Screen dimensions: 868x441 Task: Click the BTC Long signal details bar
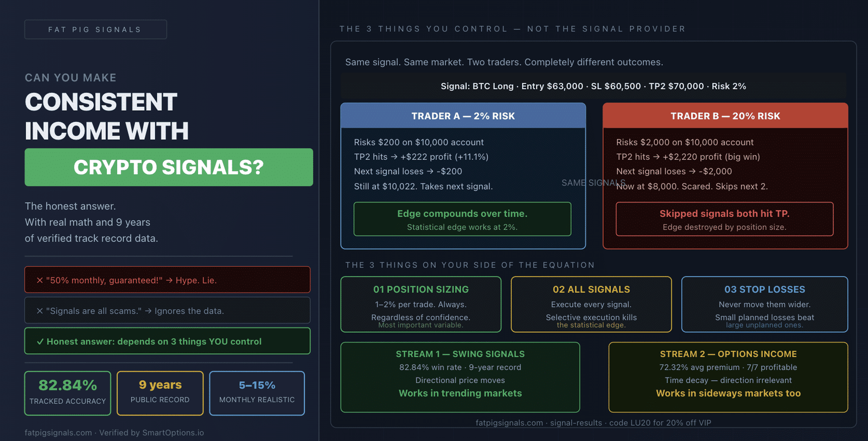(x=593, y=86)
